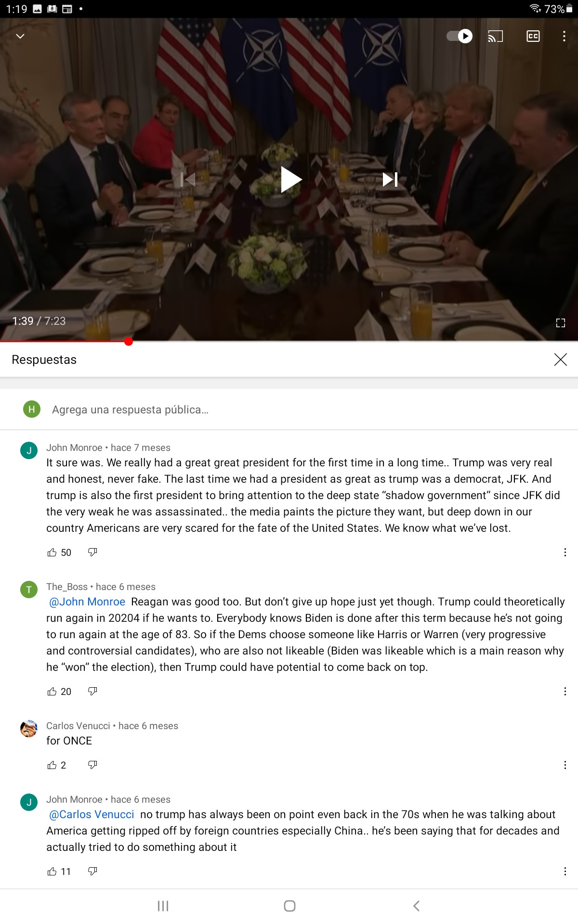Like John Monroe's comment with 50 likes
The image size is (578, 924).
coord(52,552)
